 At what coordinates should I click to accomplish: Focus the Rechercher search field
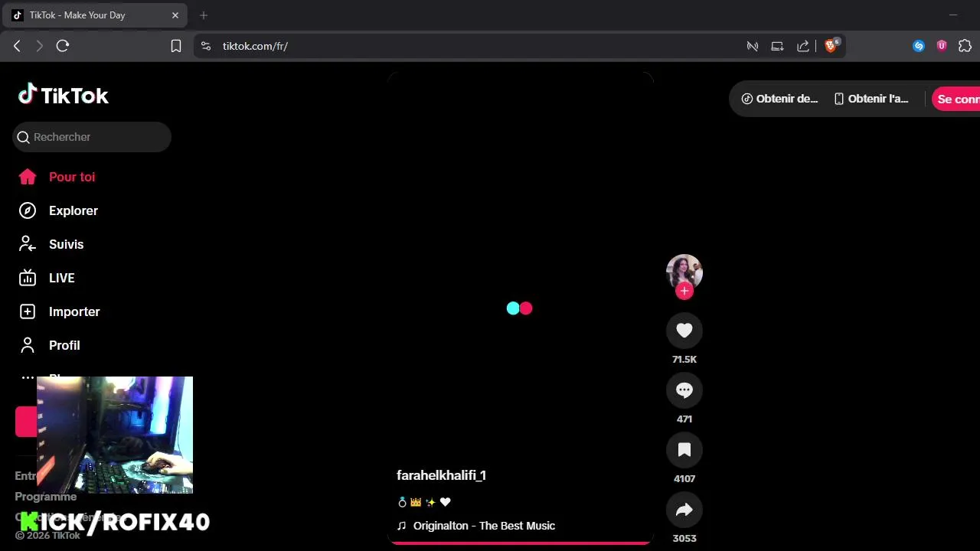[92, 137]
